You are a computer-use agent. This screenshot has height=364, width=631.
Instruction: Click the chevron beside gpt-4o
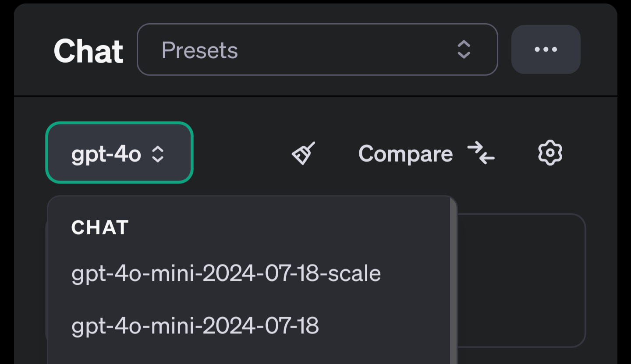tap(158, 154)
